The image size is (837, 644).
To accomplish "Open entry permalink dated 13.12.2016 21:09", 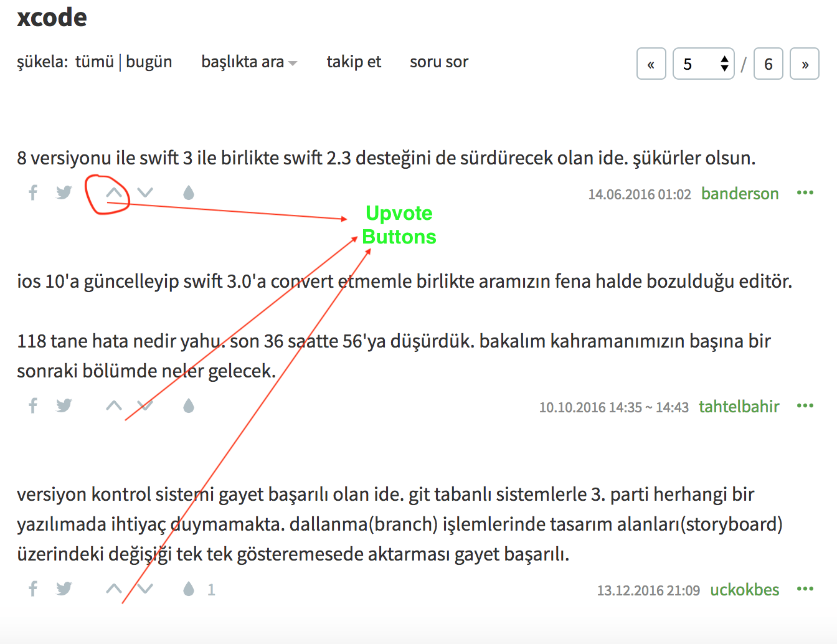I will pyautogui.click(x=648, y=590).
